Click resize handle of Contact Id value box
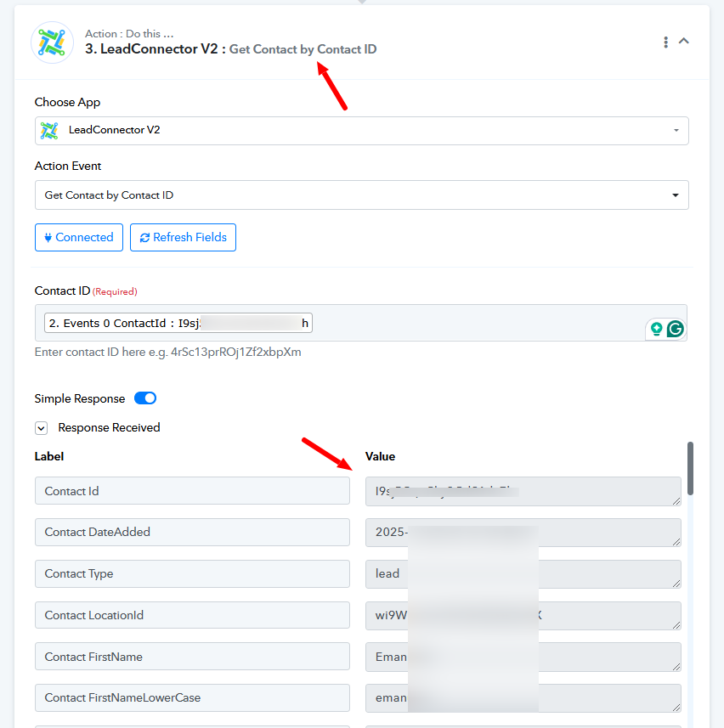 click(x=676, y=501)
